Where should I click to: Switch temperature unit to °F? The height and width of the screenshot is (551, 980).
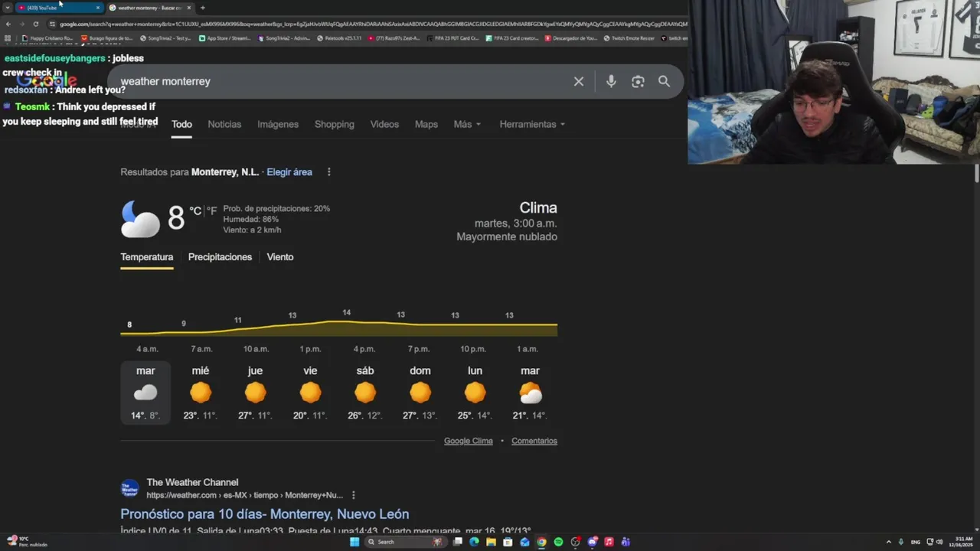tap(212, 210)
